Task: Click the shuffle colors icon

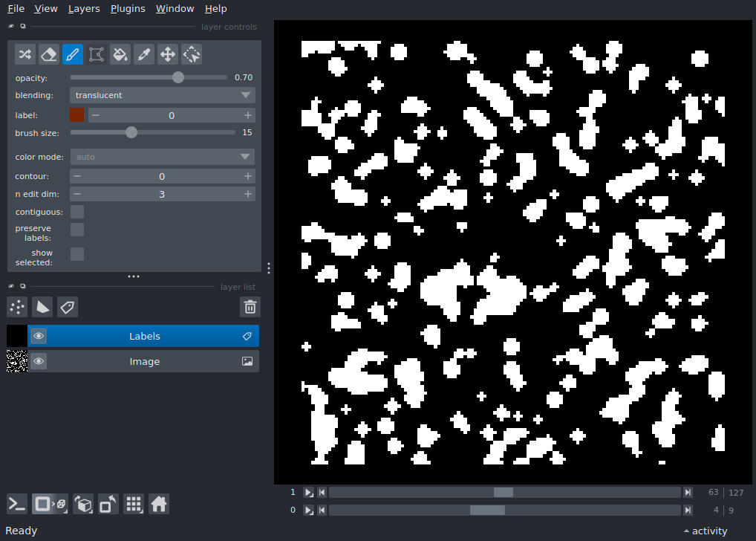Action: (25, 54)
